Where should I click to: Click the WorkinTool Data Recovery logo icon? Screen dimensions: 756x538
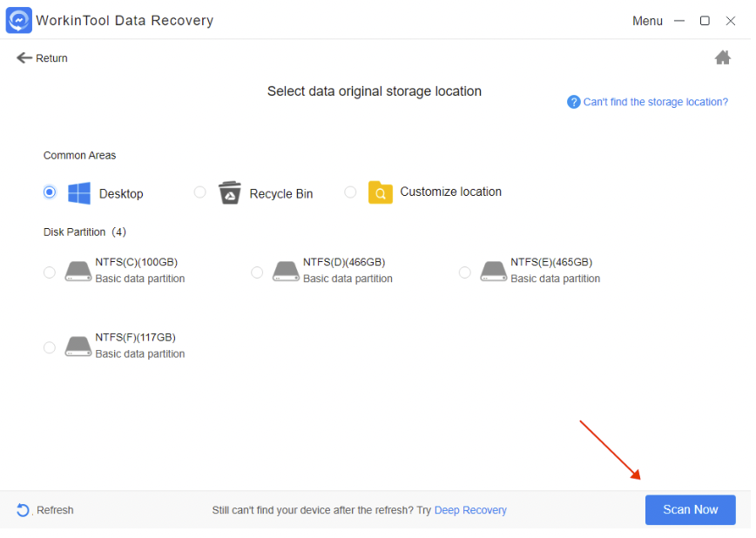[18, 20]
